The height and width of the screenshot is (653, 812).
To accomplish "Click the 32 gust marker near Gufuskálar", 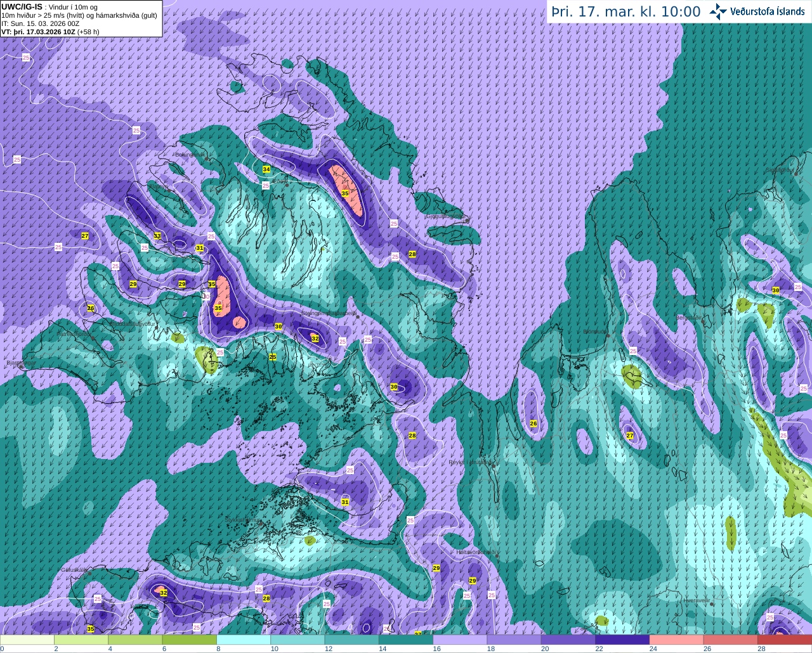I will tap(164, 593).
